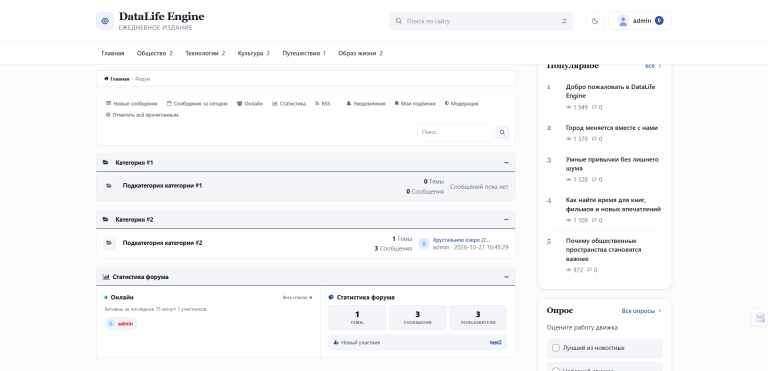Open Новые сообщения forum link
This screenshot has width=768, height=371.
click(132, 104)
